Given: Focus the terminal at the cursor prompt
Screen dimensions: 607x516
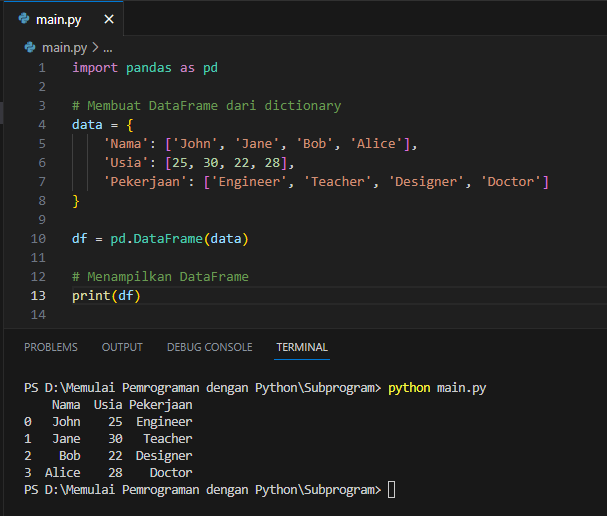Looking at the screenshot, I should pyautogui.click(x=391, y=489).
